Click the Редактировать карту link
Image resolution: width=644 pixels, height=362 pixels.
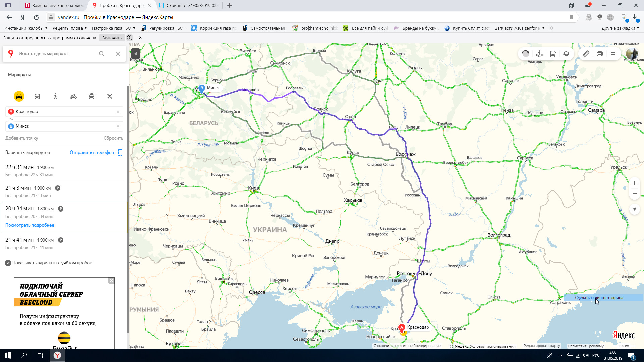[542, 346]
